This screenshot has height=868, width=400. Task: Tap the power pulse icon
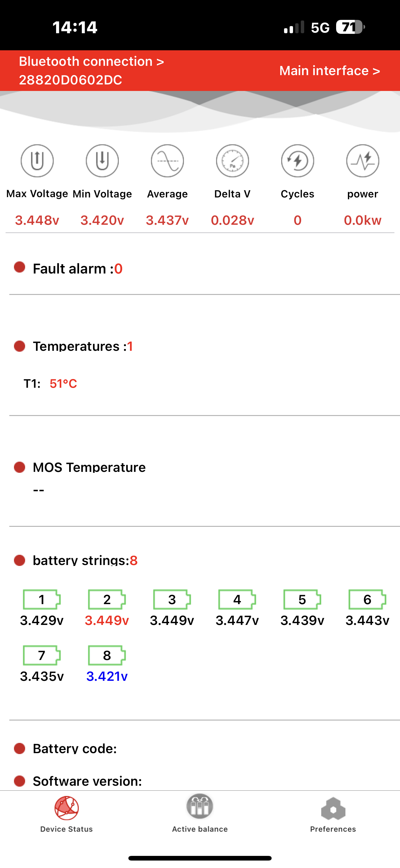click(x=362, y=161)
